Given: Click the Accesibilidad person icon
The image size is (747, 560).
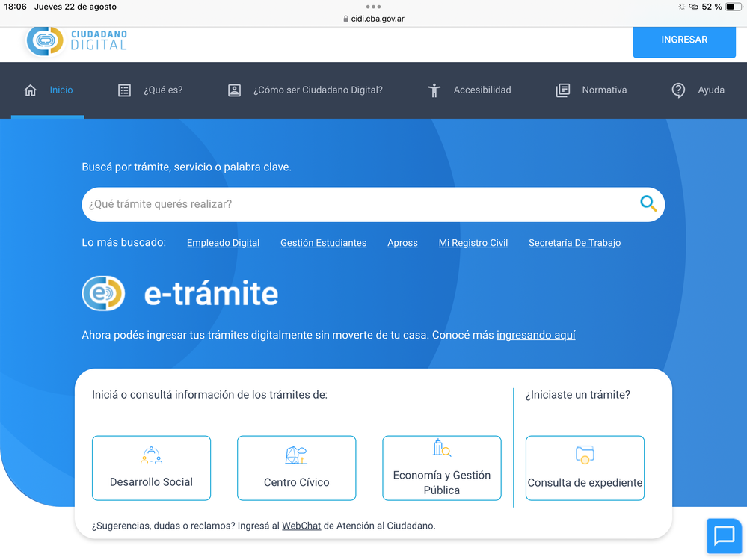Looking at the screenshot, I should point(434,90).
